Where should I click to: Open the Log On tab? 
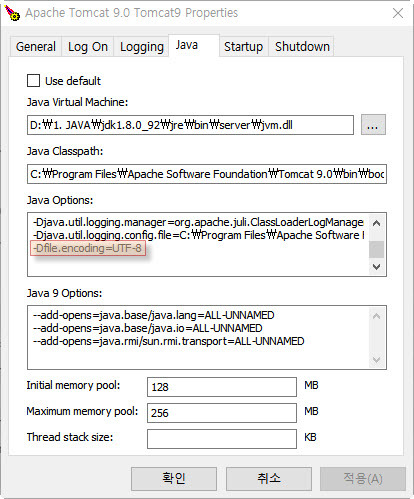coord(88,47)
